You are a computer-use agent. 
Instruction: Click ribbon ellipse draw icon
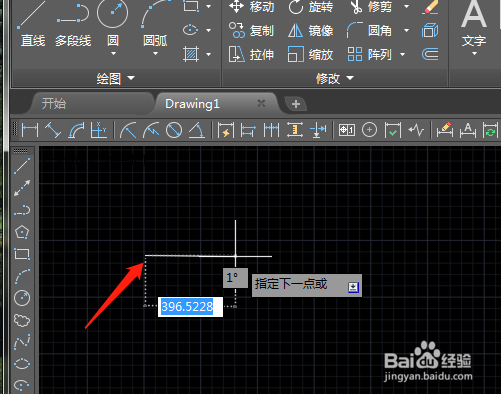coord(191,30)
